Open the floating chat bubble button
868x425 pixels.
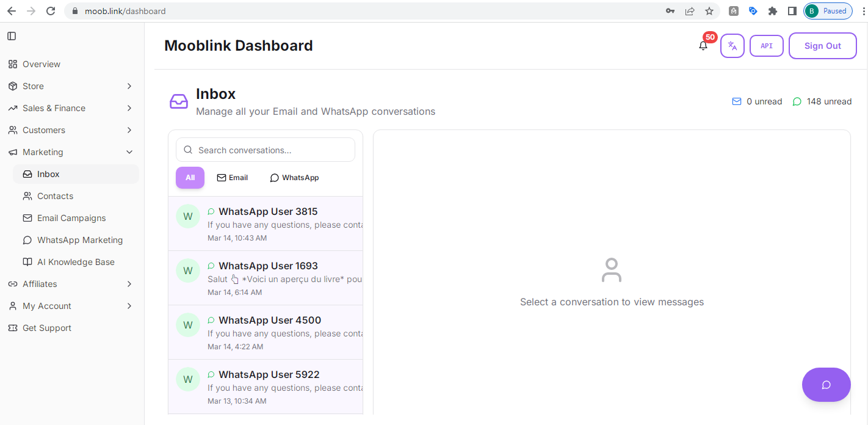tap(826, 385)
